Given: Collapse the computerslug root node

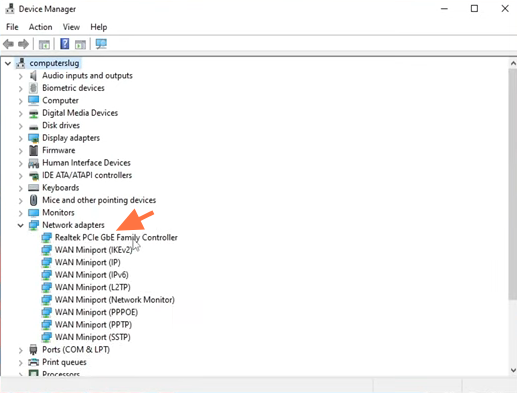Looking at the screenshot, I should (x=8, y=63).
